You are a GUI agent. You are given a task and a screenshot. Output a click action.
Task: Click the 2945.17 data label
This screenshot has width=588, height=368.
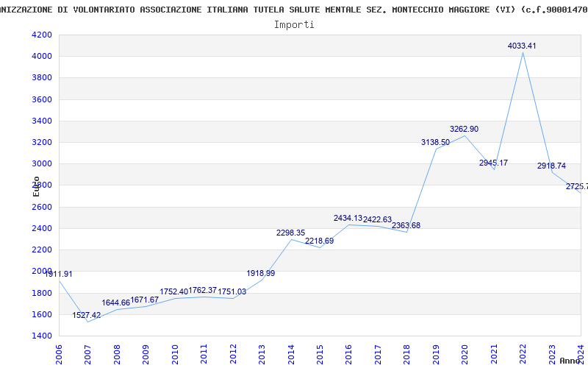point(493,163)
